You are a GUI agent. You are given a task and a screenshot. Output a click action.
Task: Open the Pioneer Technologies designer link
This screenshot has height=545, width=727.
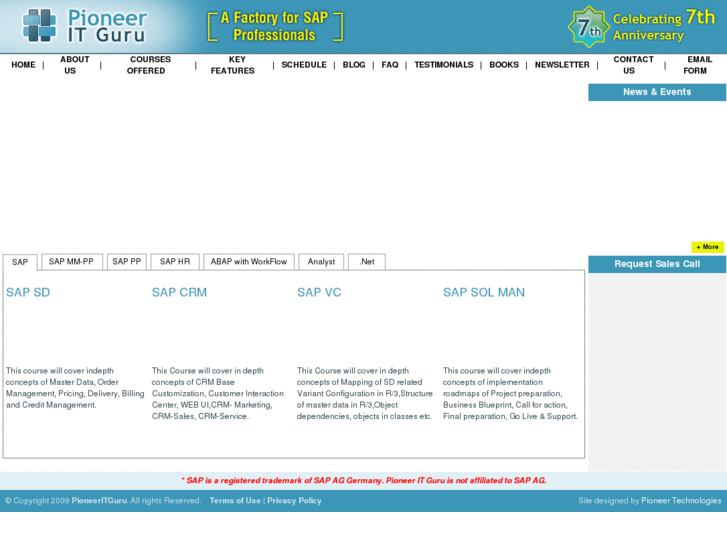[x=681, y=501]
